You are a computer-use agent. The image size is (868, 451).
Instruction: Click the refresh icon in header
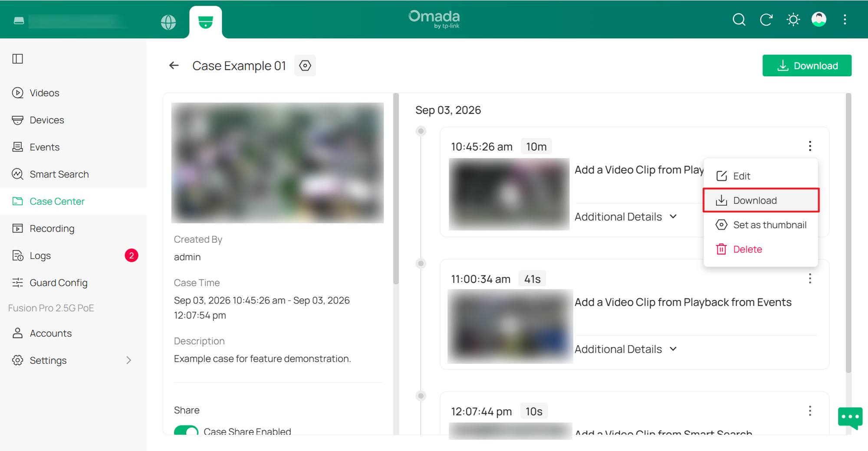(766, 20)
